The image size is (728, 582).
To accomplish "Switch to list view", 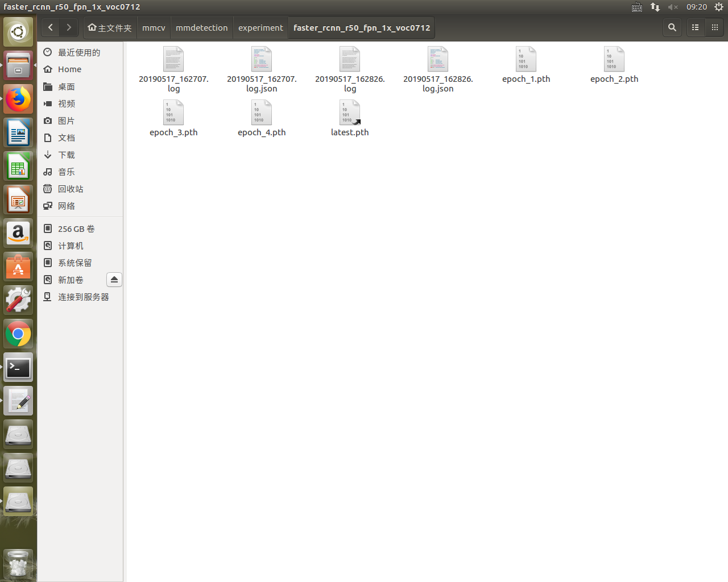I will tap(695, 27).
